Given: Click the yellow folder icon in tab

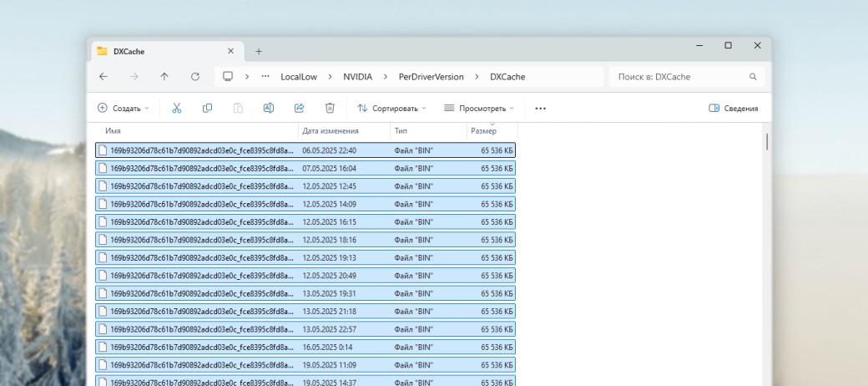Looking at the screenshot, I should click(102, 51).
